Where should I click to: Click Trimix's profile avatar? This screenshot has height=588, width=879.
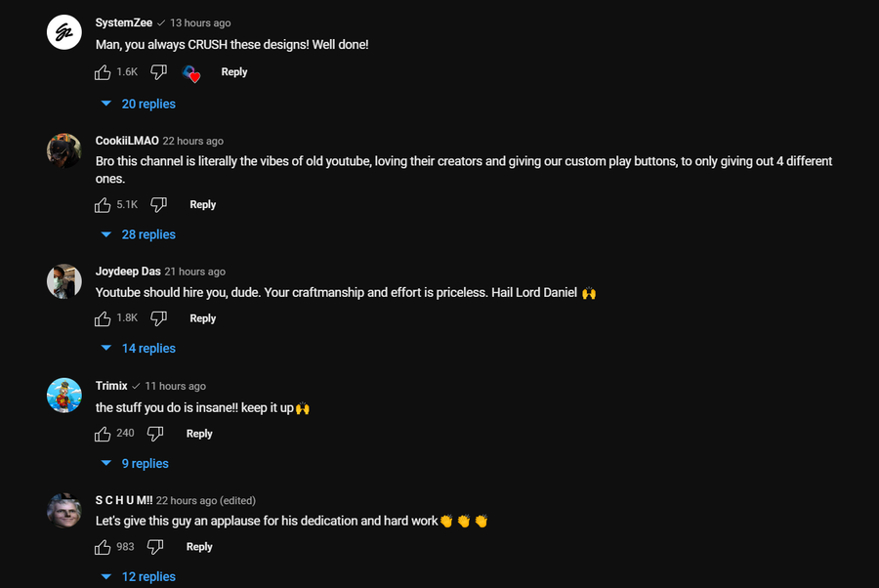[64, 396]
